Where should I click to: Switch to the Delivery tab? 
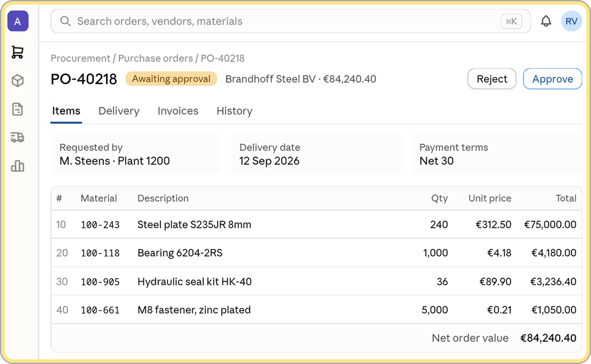pyautogui.click(x=119, y=111)
